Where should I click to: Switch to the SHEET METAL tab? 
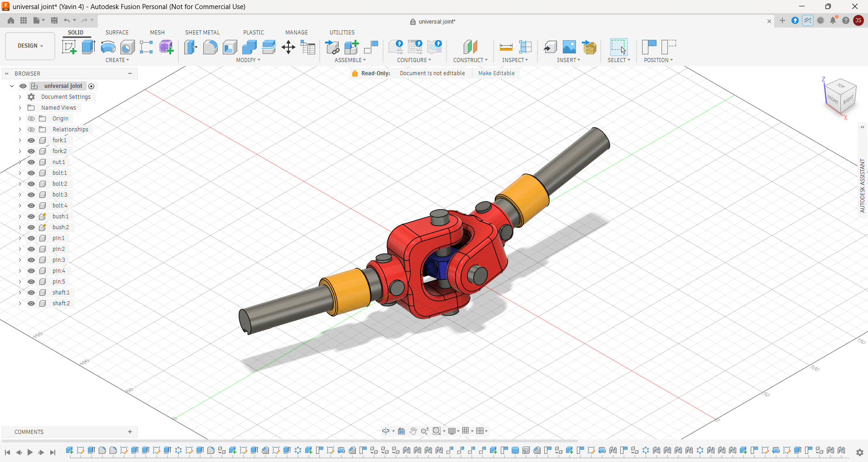(x=202, y=33)
